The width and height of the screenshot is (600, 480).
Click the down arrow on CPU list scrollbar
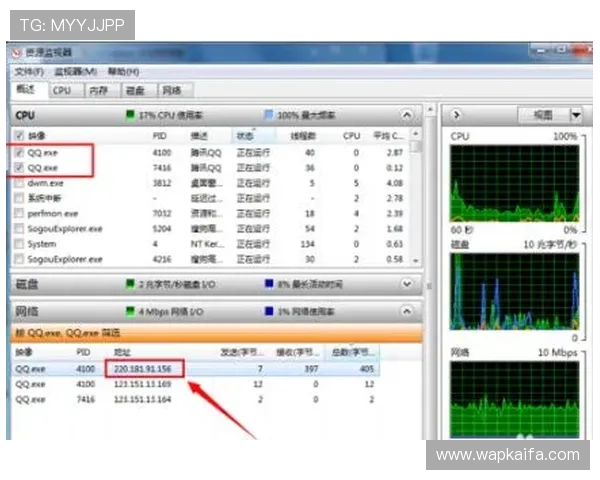416,260
